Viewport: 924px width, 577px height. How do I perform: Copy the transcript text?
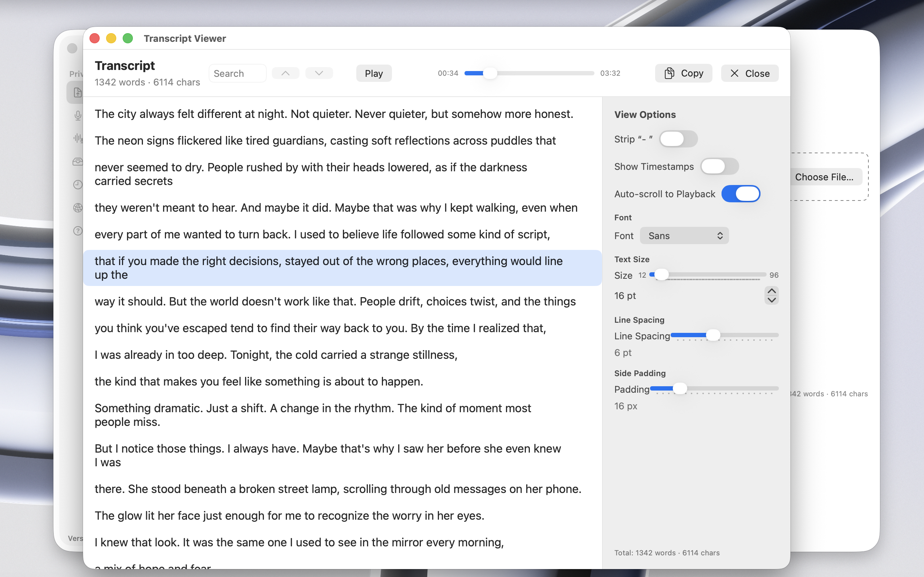(684, 73)
